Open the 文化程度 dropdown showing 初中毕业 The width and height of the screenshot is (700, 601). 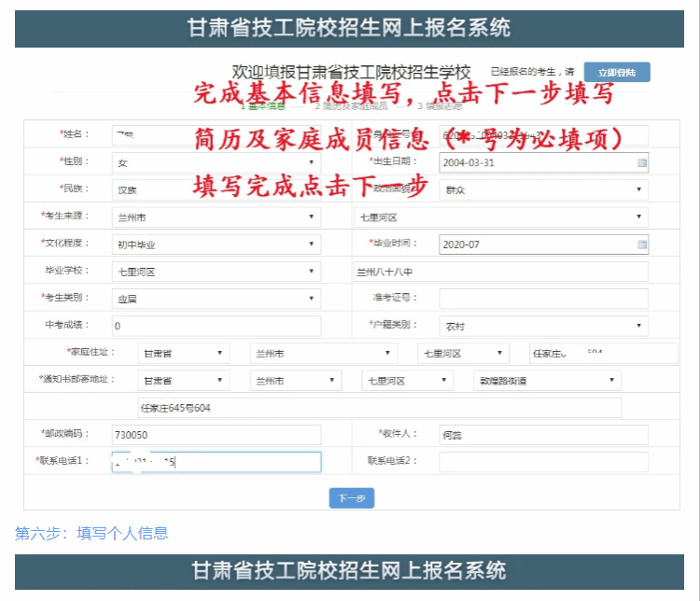click(x=216, y=245)
